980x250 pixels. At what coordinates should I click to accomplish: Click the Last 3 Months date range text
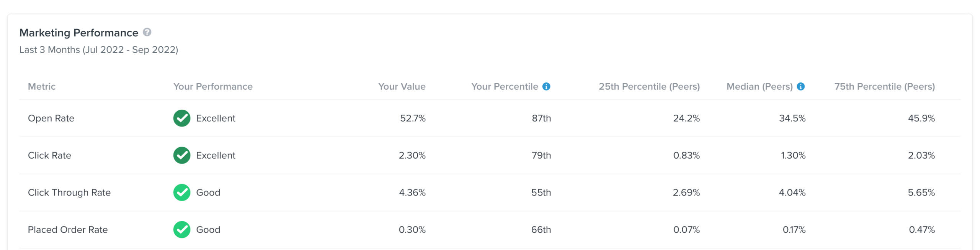click(x=99, y=50)
